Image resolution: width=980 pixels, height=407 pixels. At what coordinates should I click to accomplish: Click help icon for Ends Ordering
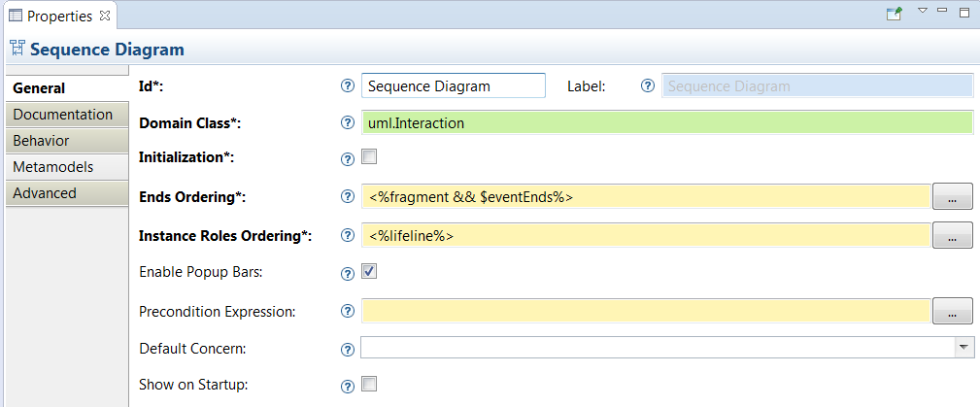click(x=348, y=197)
